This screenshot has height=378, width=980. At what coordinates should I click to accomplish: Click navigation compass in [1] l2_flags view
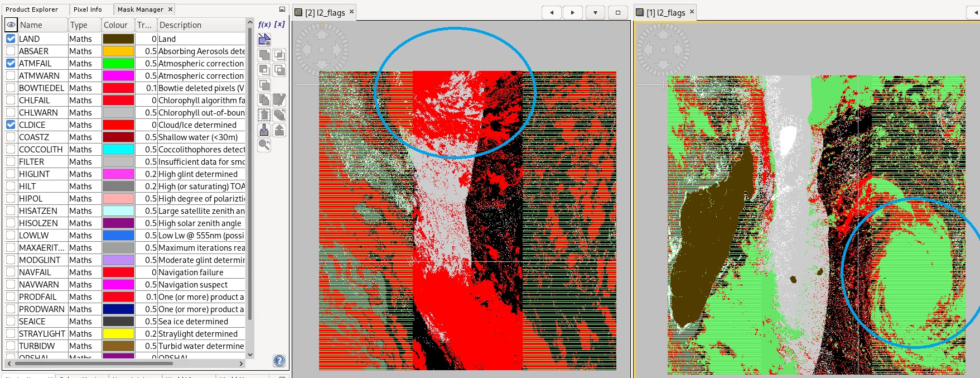coord(663,50)
